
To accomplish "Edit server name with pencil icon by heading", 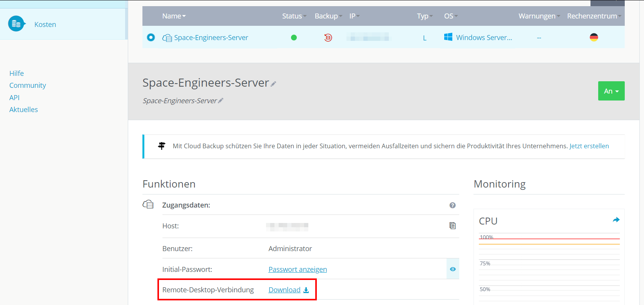I will (x=273, y=84).
